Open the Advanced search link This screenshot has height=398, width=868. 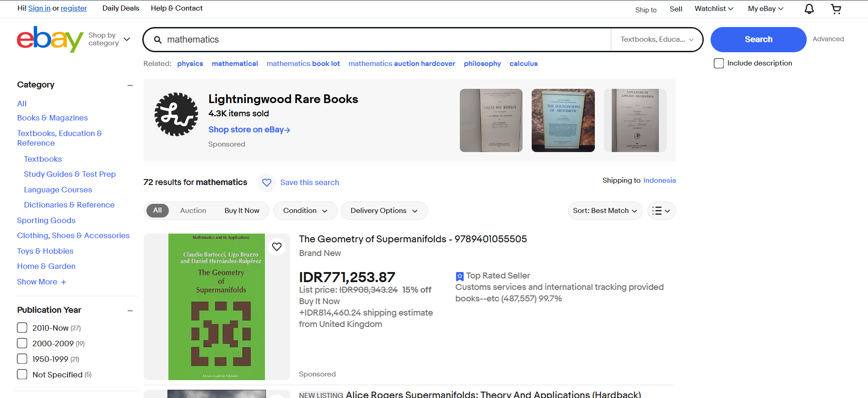coord(828,39)
